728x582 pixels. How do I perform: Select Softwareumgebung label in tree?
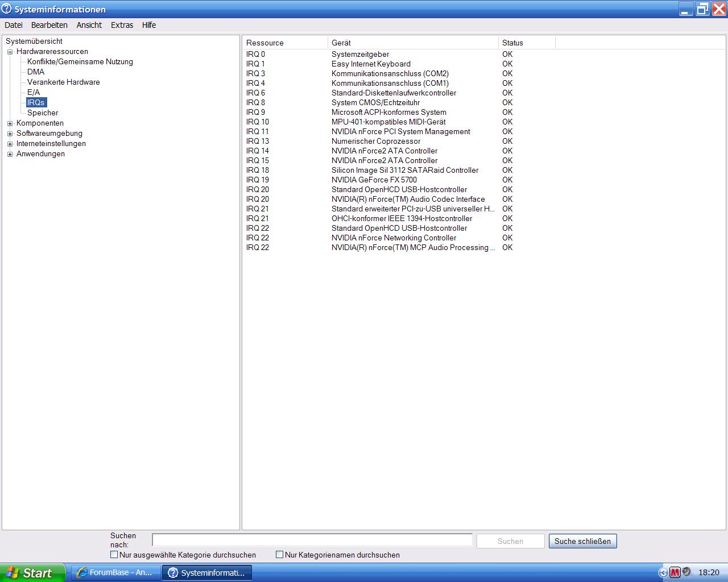pos(49,133)
